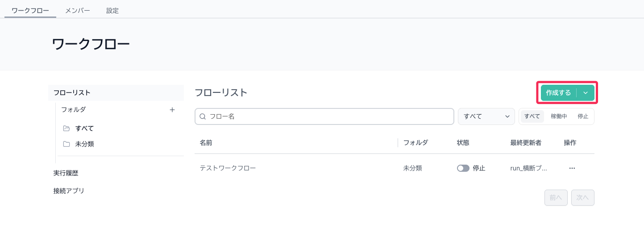Toggle the テストワークフロー status switch
The width and height of the screenshot is (644, 232).
pyautogui.click(x=463, y=168)
